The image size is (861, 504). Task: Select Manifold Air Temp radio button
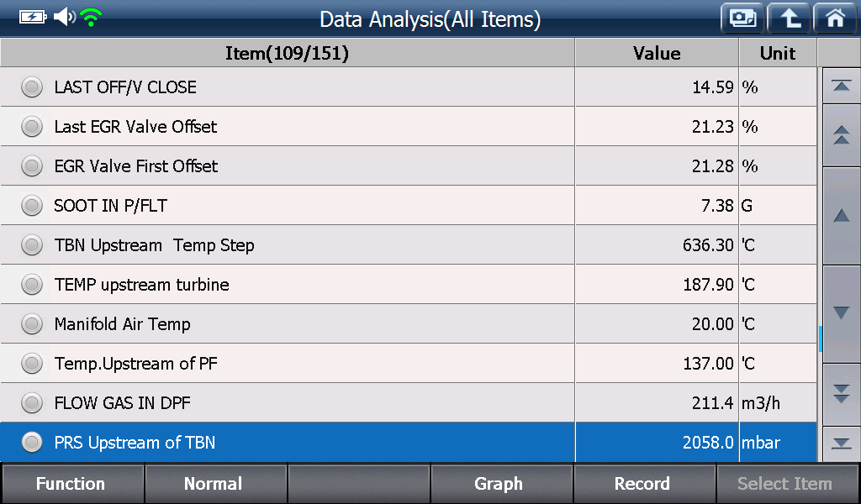pos(32,324)
